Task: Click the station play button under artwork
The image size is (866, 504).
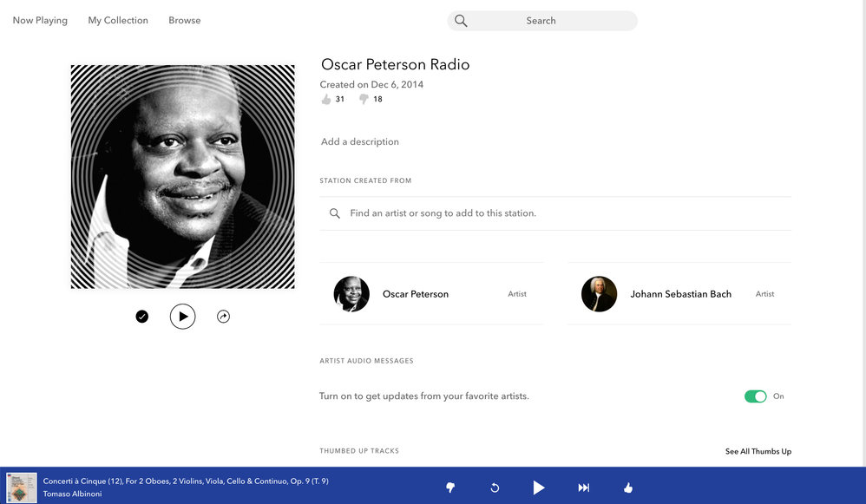Action: (x=182, y=317)
